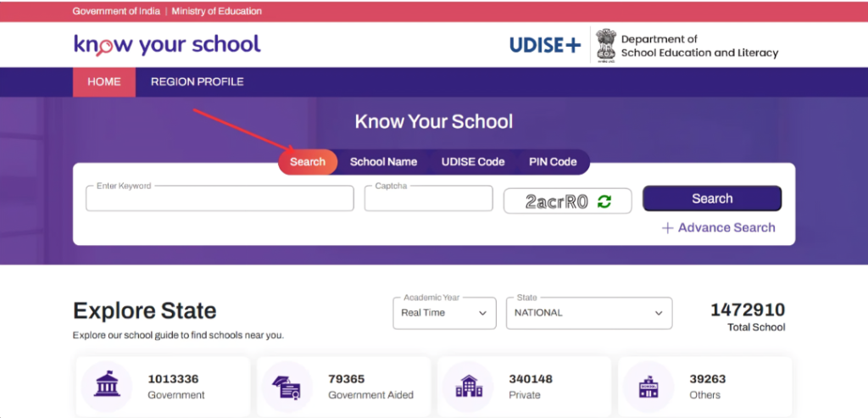Click the Private school building icon
The image size is (868, 418).
tap(468, 386)
